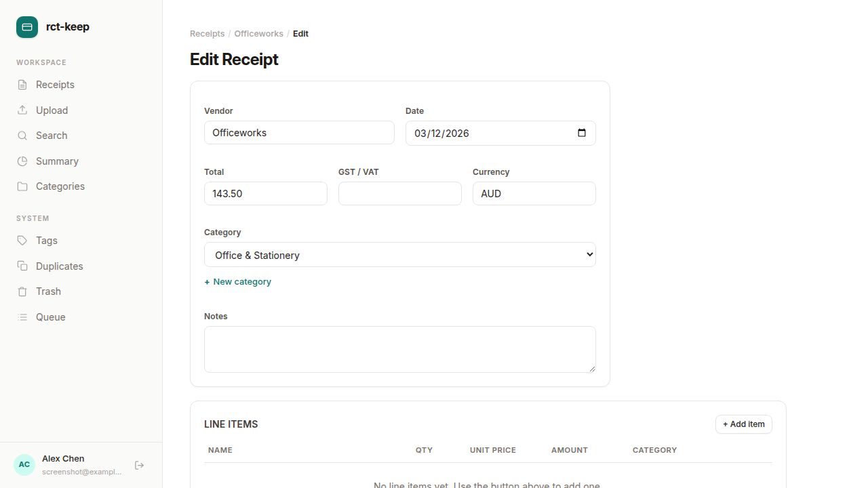Viewport: 868px width, 488px height.
Task: Open the Summary page
Action: click(57, 161)
